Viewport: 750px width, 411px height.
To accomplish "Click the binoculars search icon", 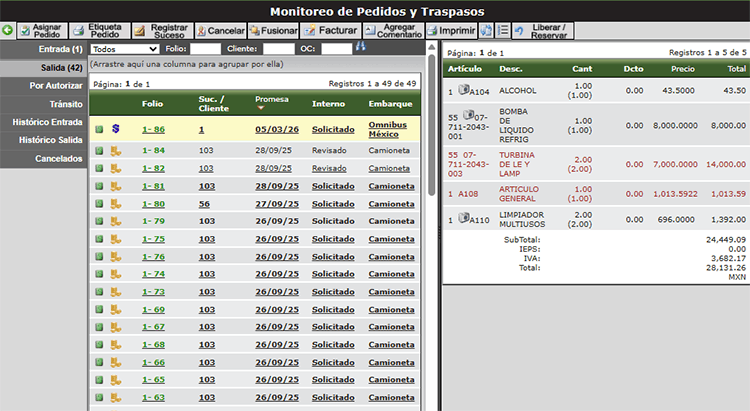I will 361,46.
